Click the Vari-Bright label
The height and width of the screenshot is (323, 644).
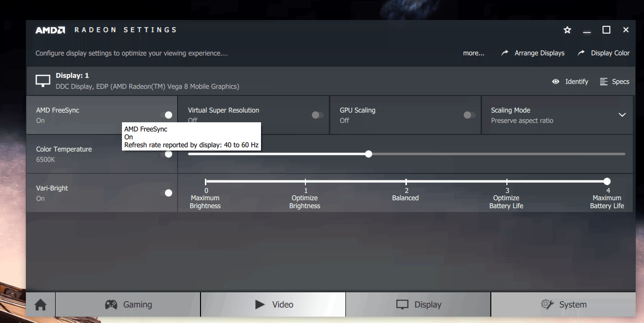52,188
